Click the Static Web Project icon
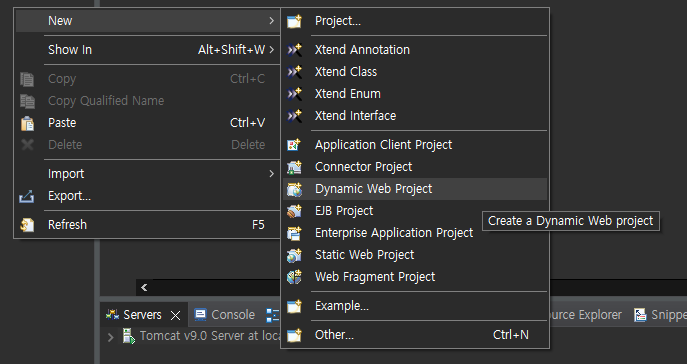Viewport: 687px width, 364px height. tap(294, 255)
